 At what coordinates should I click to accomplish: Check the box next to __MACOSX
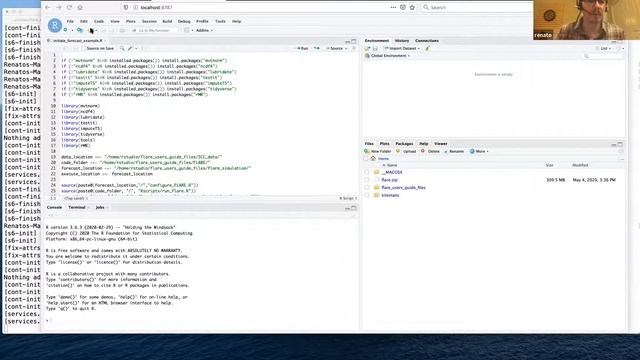367,172
